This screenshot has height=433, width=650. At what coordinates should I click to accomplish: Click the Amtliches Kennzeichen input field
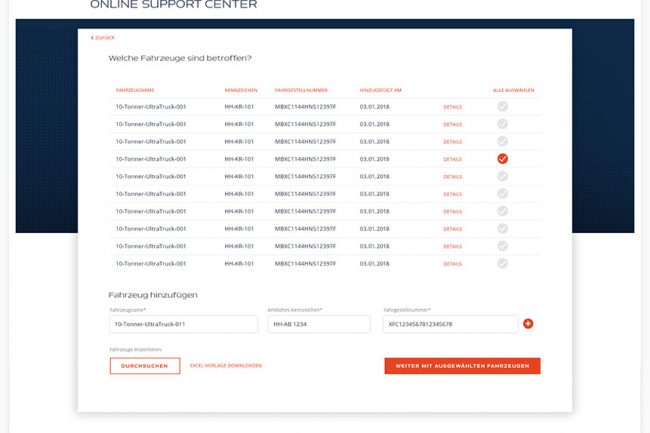coord(318,324)
